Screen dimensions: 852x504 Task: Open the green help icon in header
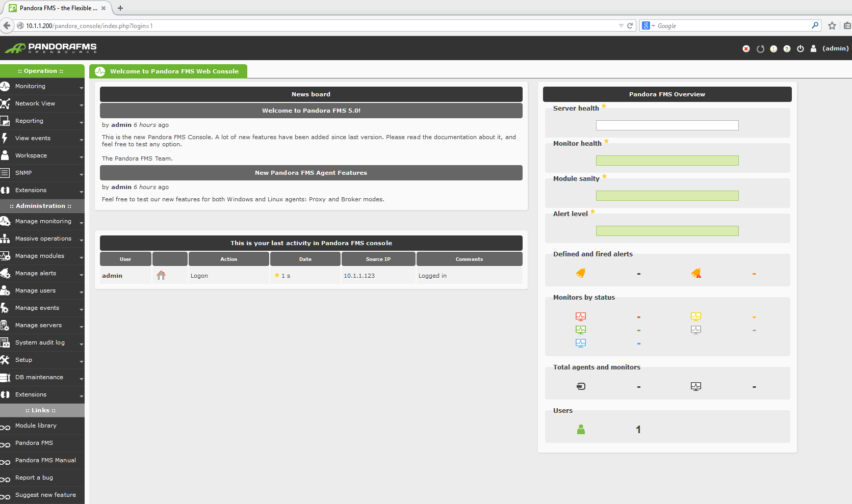(x=787, y=49)
